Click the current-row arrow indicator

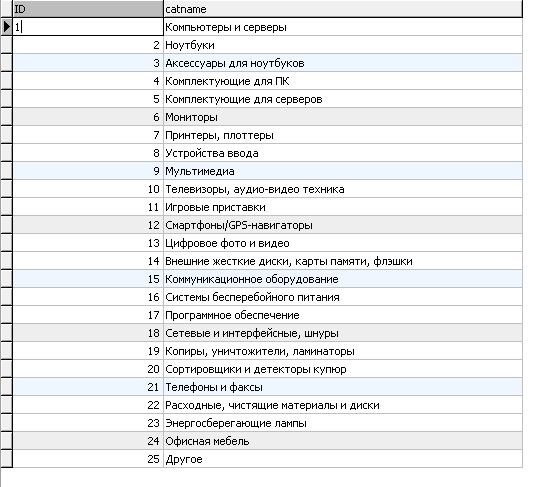coord(6,27)
